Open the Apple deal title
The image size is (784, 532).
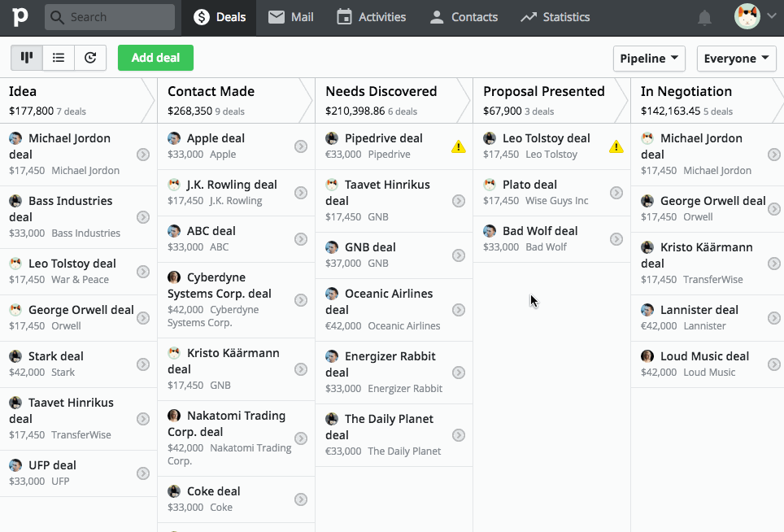pos(216,138)
